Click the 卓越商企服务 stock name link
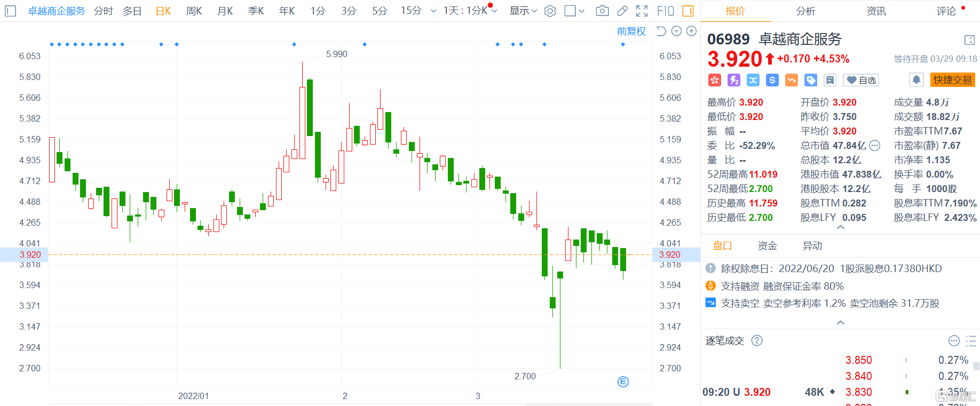Image resolution: width=980 pixels, height=406 pixels. [57, 11]
